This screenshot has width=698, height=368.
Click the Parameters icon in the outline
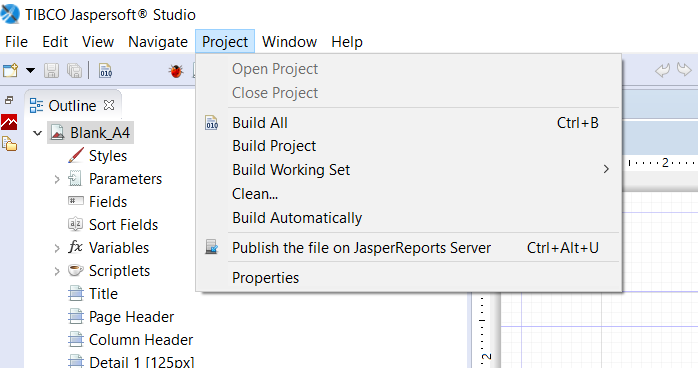pyautogui.click(x=75, y=178)
